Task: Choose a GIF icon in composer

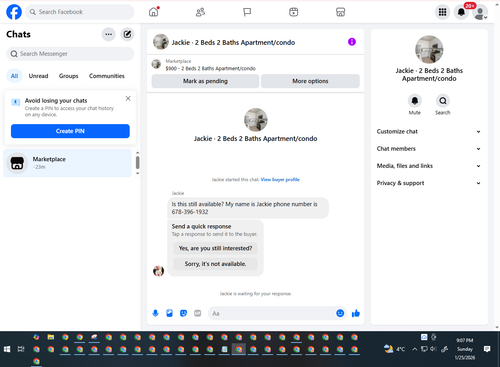Action: click(x=198, y=313)
